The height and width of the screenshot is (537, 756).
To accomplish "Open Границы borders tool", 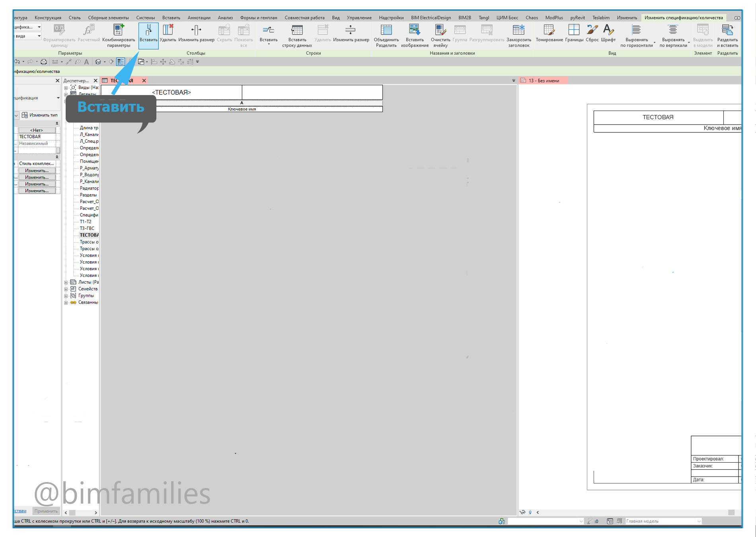I will tap(574, 33).
